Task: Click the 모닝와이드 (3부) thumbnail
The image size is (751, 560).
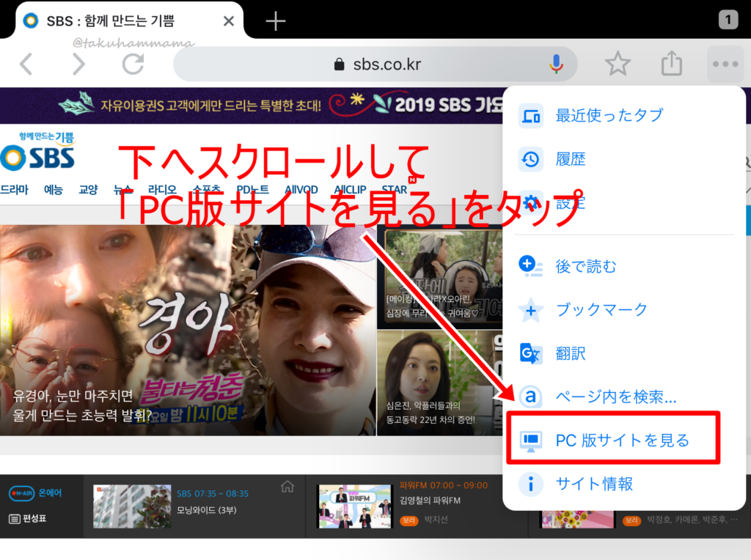Action: (x=132, y=506)
